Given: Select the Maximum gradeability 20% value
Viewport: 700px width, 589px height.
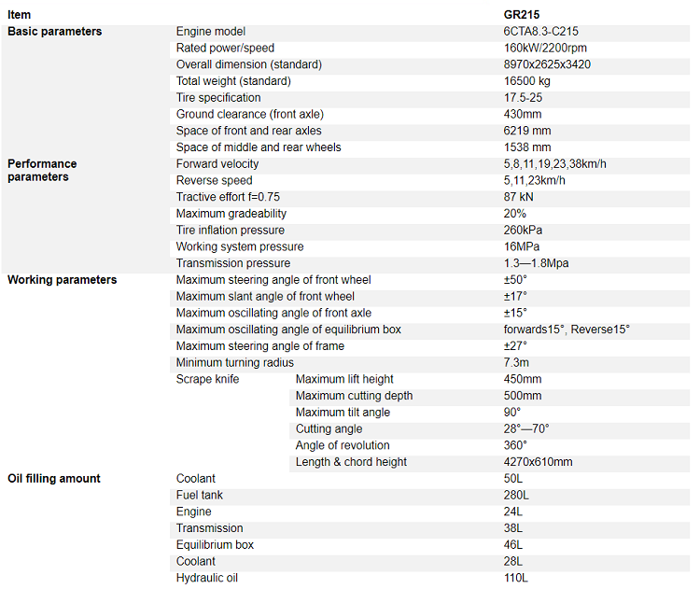Looking at the screenshot, I should pos(514,214).
